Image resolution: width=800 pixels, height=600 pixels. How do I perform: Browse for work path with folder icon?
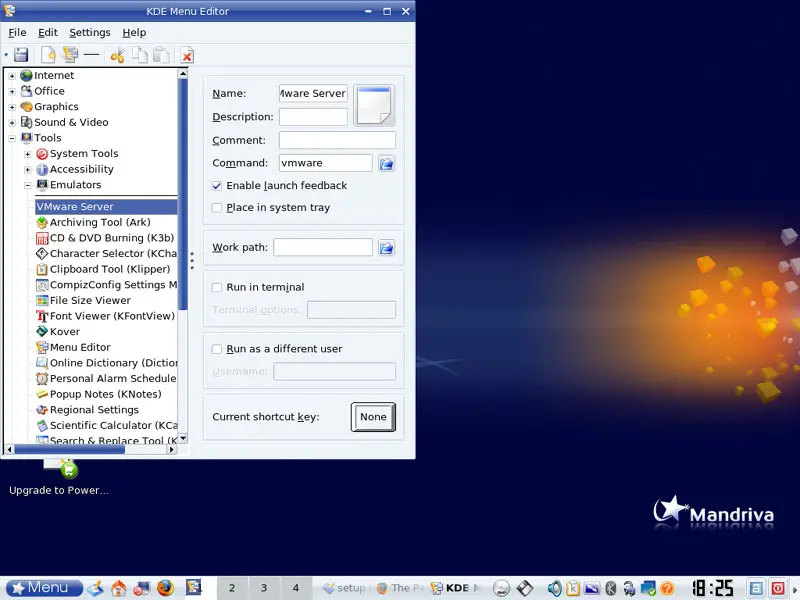pos(386,247)
